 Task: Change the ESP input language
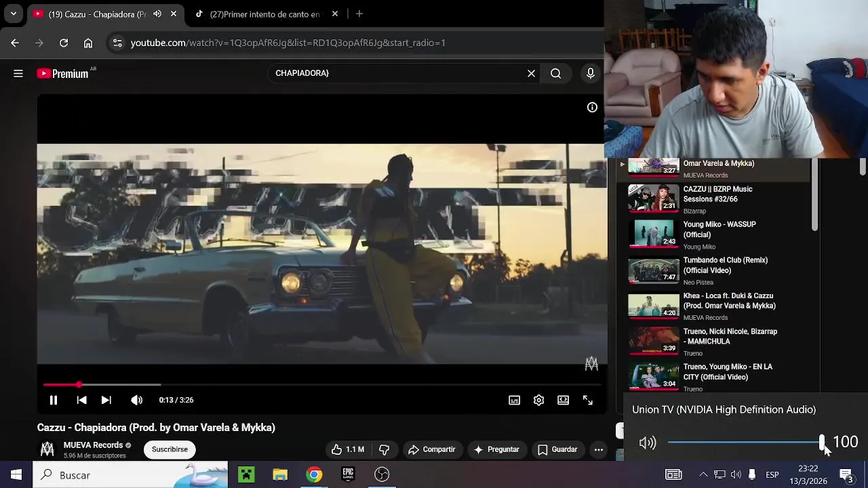click(772, 474)
